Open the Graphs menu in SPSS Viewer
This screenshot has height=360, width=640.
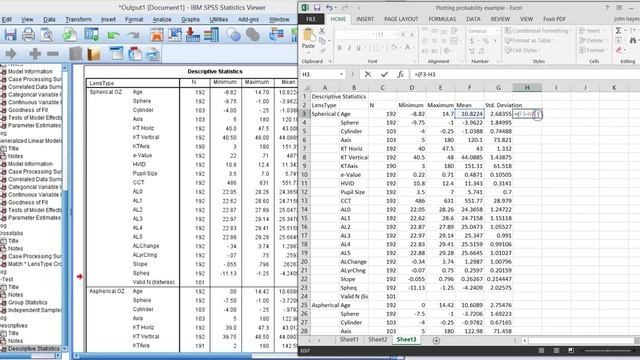point(190,19)
